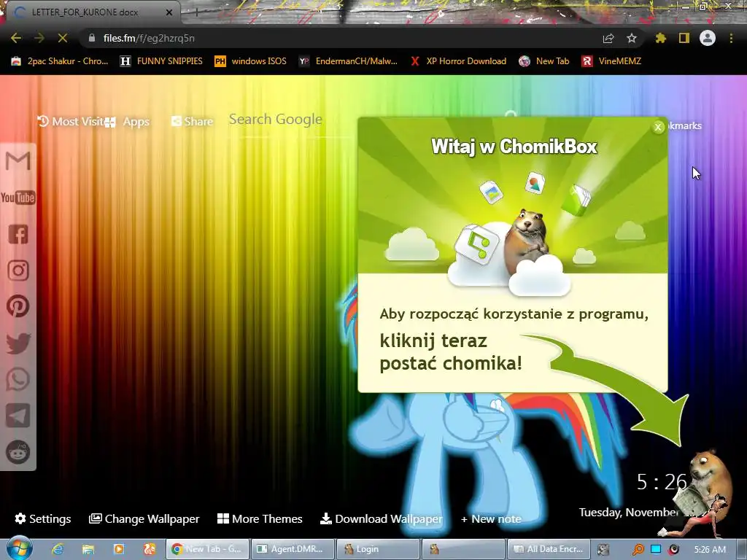Click the Share link on new tab page

click(x=192, y=122)
